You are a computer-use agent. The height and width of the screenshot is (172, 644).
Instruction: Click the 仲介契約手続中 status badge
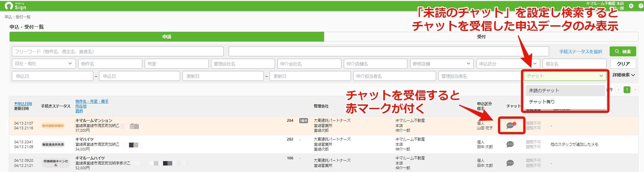click(x=53, y=126)
